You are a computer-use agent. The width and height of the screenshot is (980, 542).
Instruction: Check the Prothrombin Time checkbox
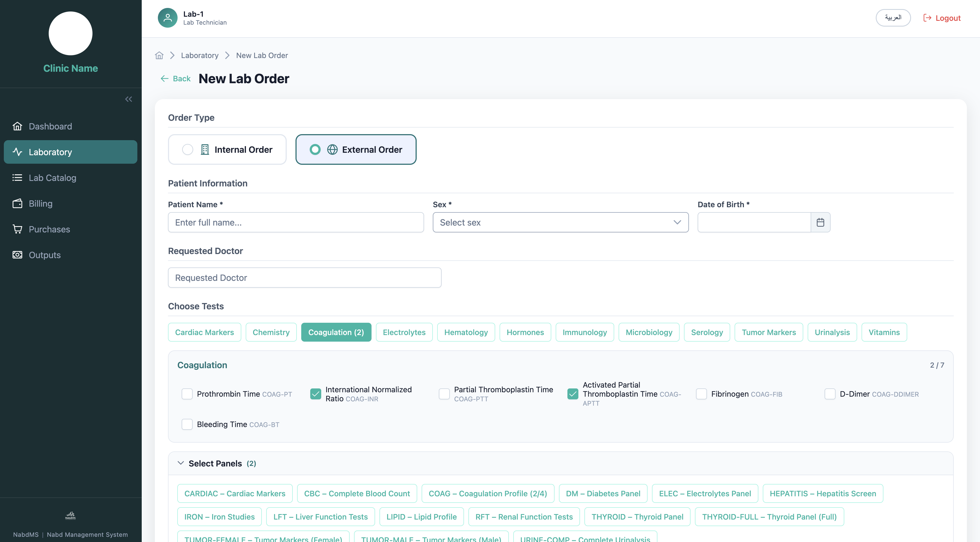click(x=187, y=394)
